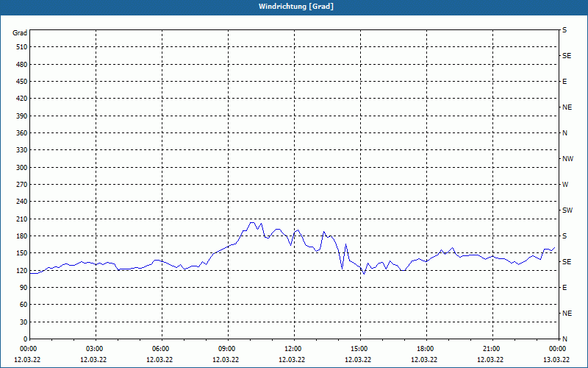This screenshot has width=588, height=368.
Task: Click the 12.03.22 date under 18:00
Action: tap(424, 359)
